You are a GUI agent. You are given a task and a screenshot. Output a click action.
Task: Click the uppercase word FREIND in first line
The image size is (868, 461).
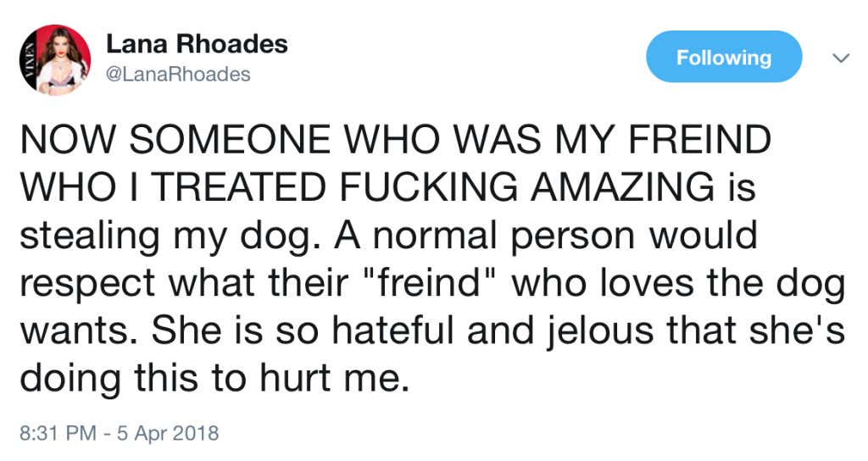click(x=699, y=140)
